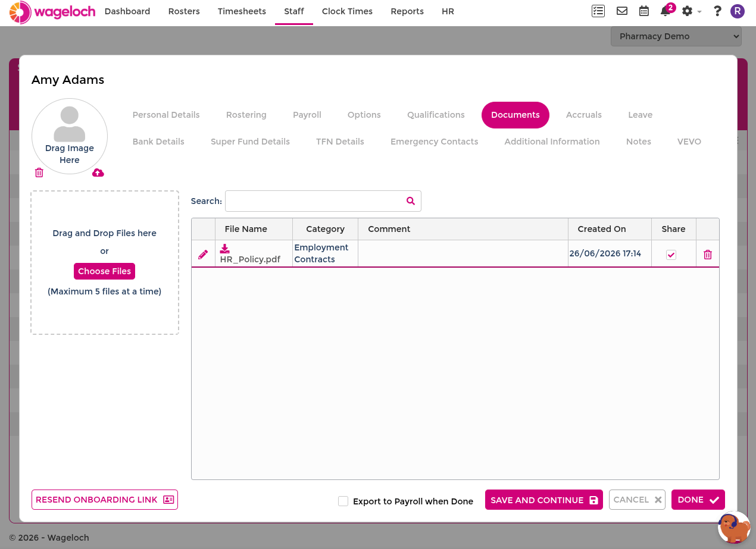Open the Pharmacy Demo location dropdown

[676, 36]
